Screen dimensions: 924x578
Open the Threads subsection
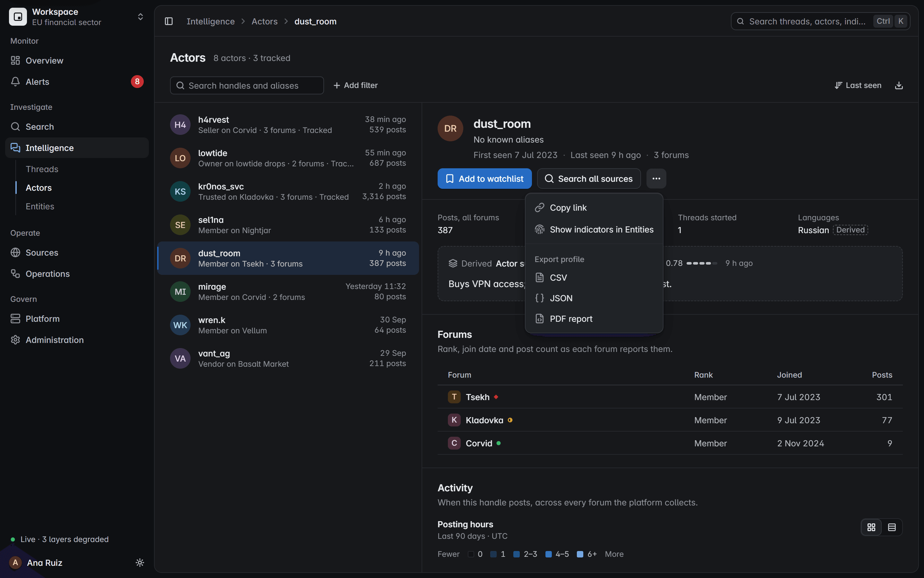pyautogui.click(x=42, y=169)
